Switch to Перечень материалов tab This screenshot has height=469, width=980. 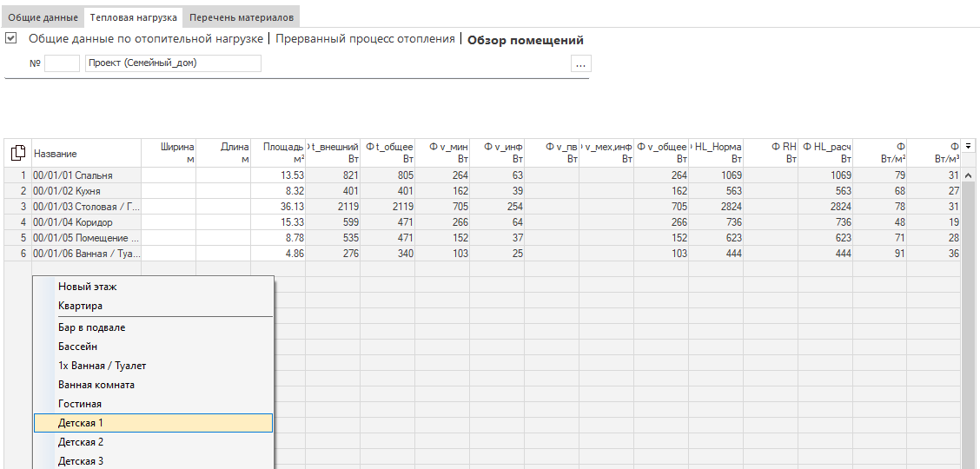pos(242,17)
